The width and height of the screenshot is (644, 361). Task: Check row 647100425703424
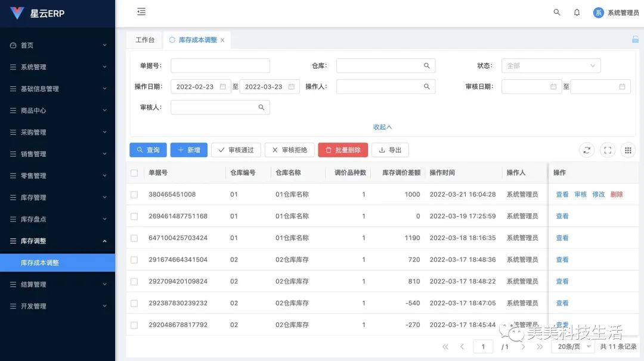click(x=134, y=238)
